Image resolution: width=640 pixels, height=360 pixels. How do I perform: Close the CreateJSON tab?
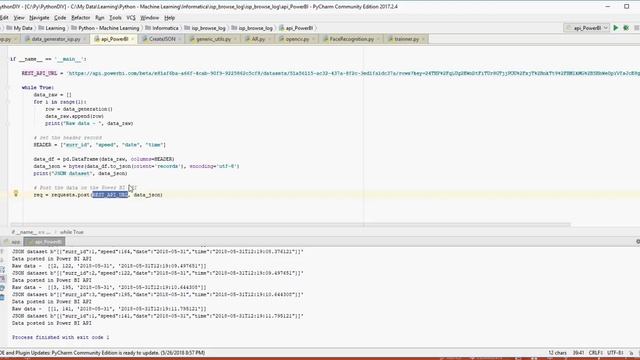pyautogui.click(x=180, y=39)
